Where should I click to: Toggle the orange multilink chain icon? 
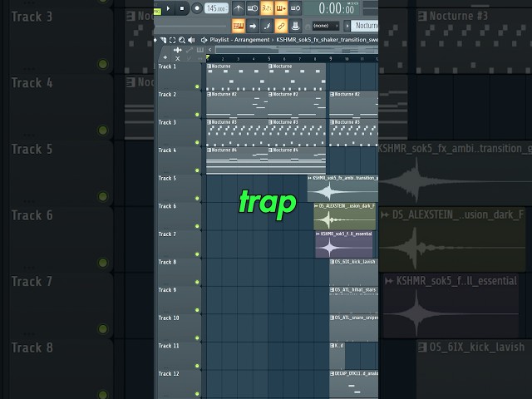(281, 26)
